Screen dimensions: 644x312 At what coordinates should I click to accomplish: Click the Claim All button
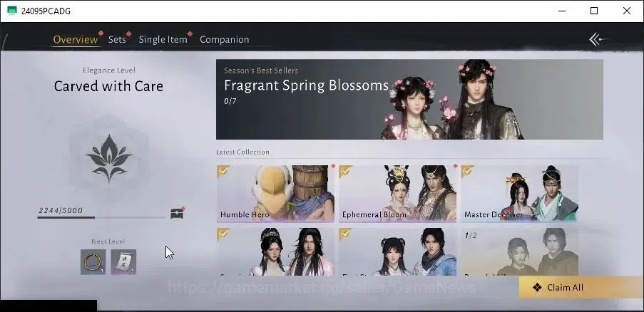coord(581,287)
